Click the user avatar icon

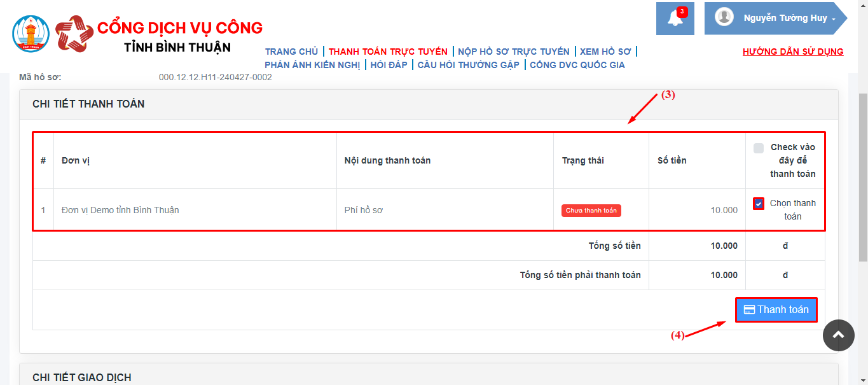point(724,17)
